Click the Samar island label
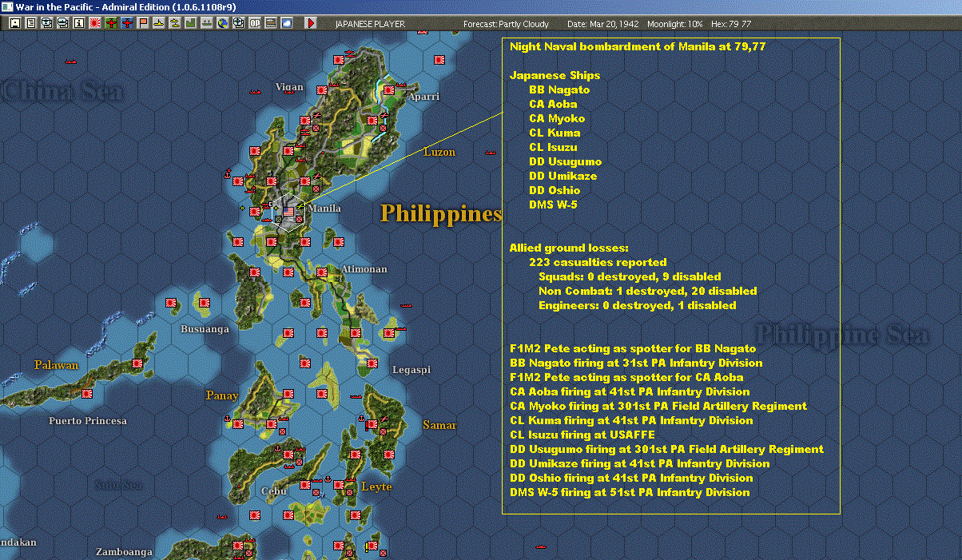The height and width of the screenshot is (560, 962). click(439, 425)
